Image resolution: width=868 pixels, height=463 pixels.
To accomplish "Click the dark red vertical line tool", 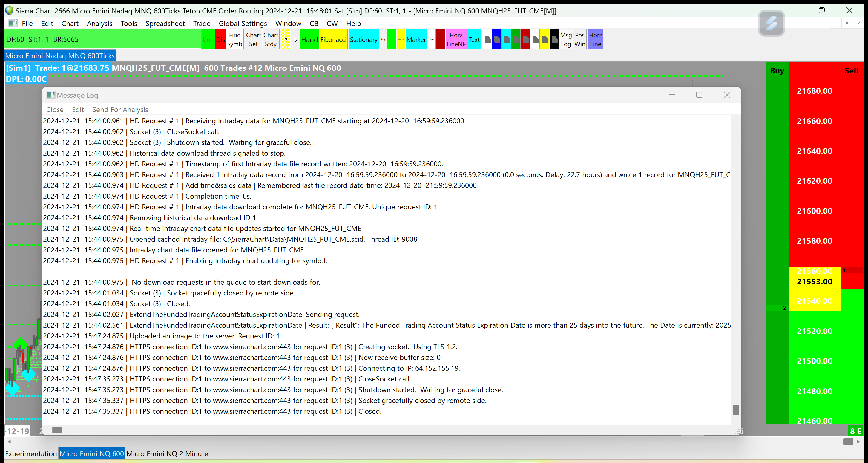I will [x=440, y=39].
